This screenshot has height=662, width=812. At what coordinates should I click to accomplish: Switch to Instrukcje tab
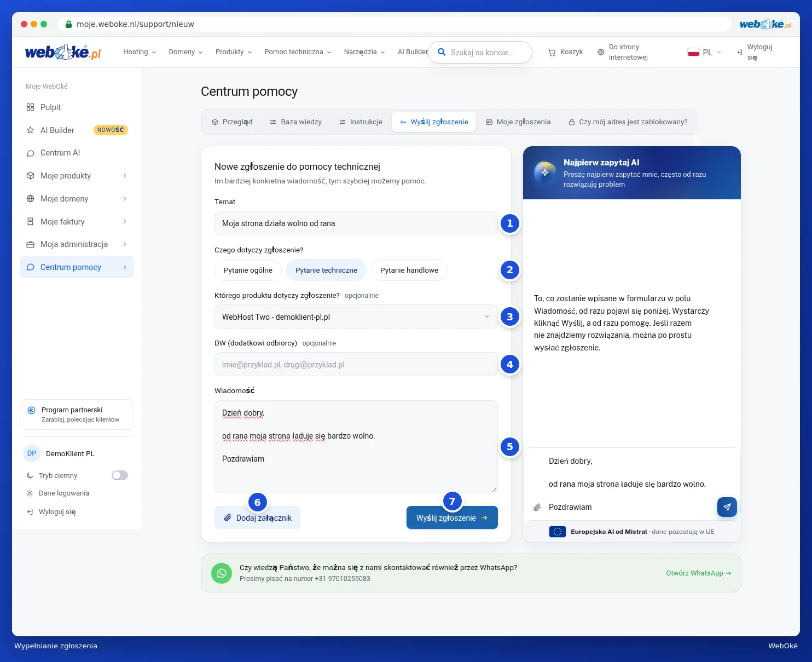tap(361, 122)
